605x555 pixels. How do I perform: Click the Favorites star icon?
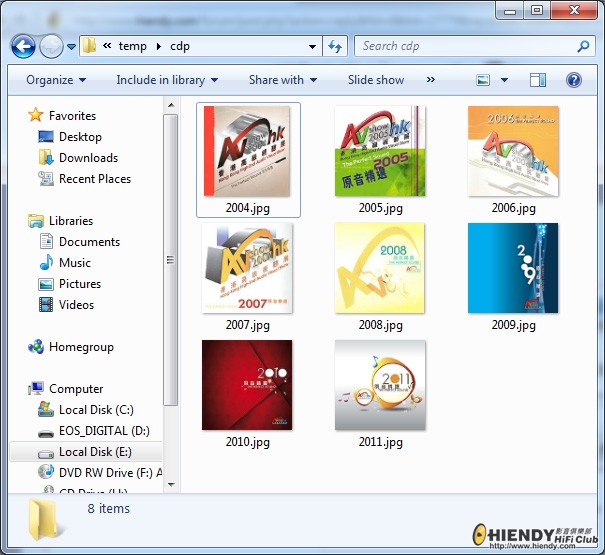[x=35, y=115]
